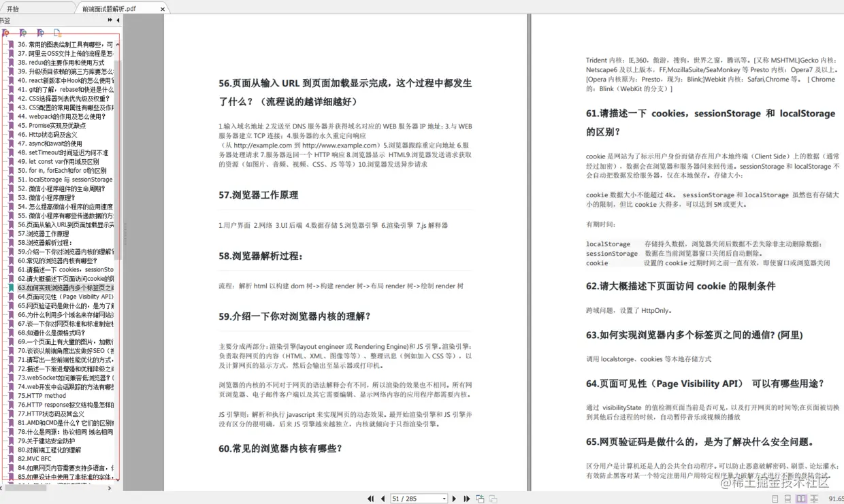Open bookmark 60.常见的浏览器内核有哪些
The width and height of the screenshot is (844, 504).
tap(57, 261)
